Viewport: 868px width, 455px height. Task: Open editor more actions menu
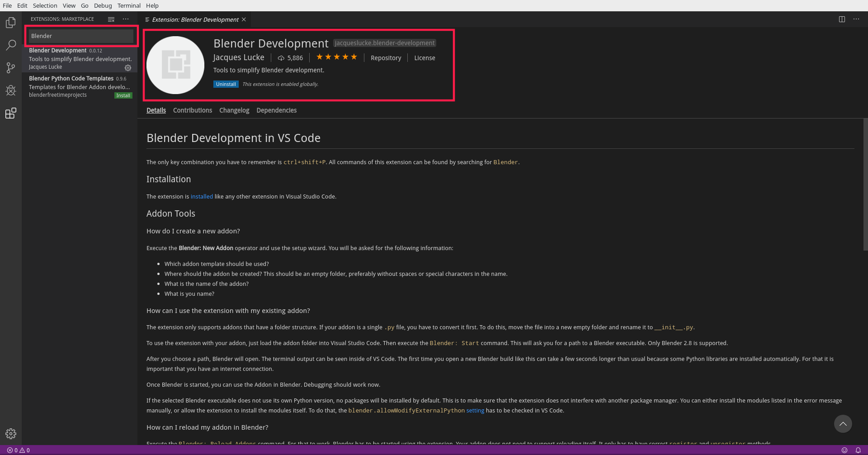[856, 19]
